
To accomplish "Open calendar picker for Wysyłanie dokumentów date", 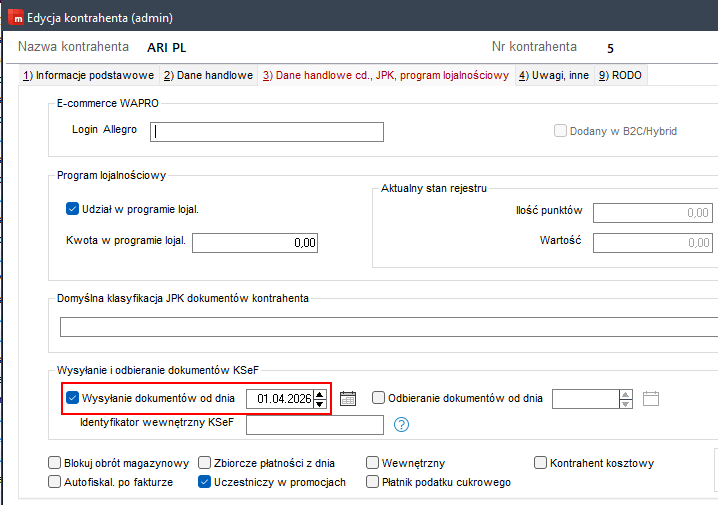I will point(348,398).
